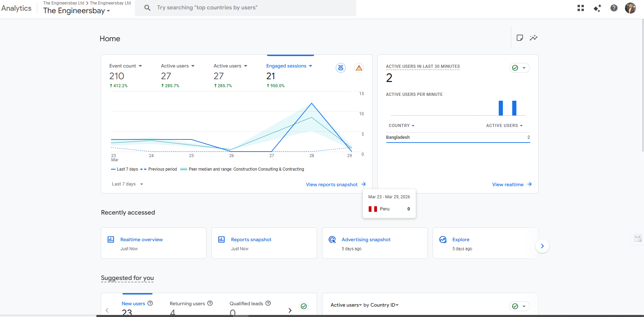The width and height of the screenshot is (644, 317).
Task: Click the insights sparkline icon
Action: [534, 38]
